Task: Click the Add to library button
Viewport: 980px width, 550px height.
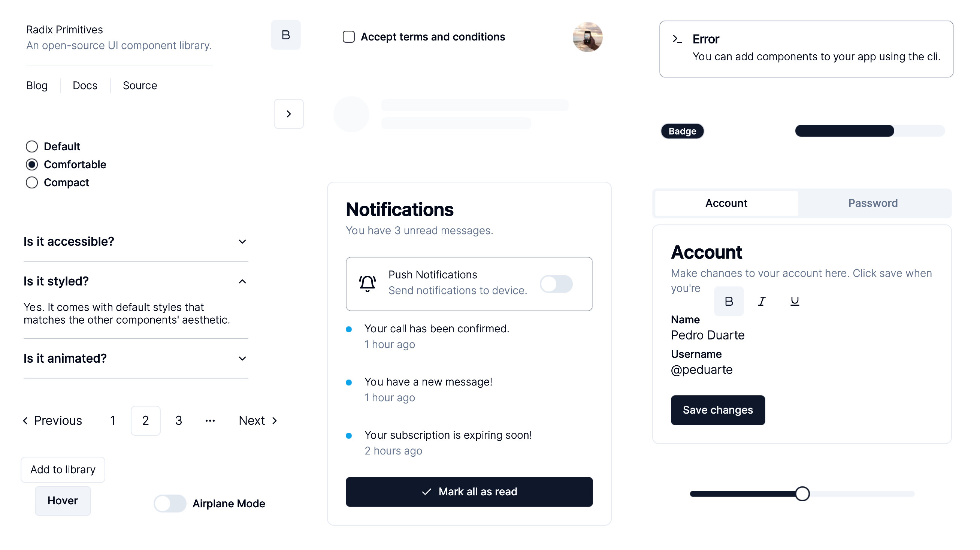Action: click(x=63, y=469)
